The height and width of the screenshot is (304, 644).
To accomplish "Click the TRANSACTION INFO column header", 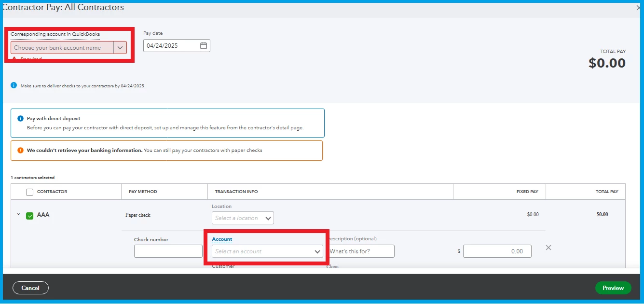I will 236,192.
